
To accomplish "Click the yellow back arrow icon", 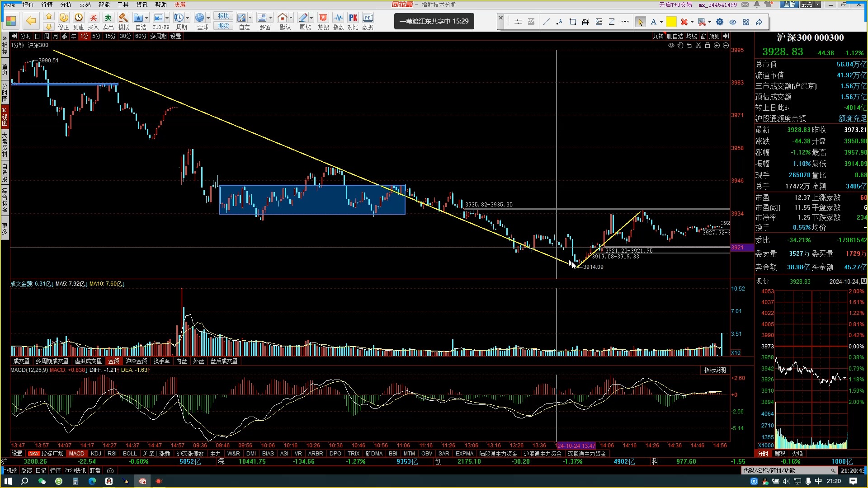I will 31,21.
